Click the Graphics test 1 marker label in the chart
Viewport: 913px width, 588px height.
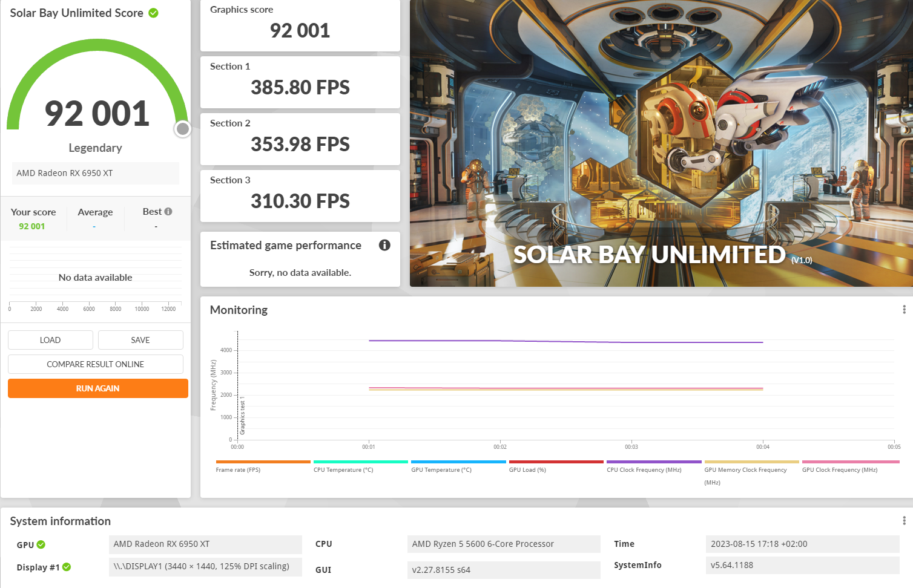coord(243,416)
